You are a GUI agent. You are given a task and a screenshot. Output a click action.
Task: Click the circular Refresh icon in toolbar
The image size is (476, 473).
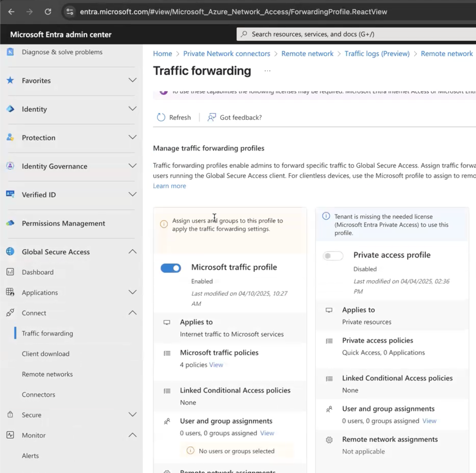pos(161,117)
